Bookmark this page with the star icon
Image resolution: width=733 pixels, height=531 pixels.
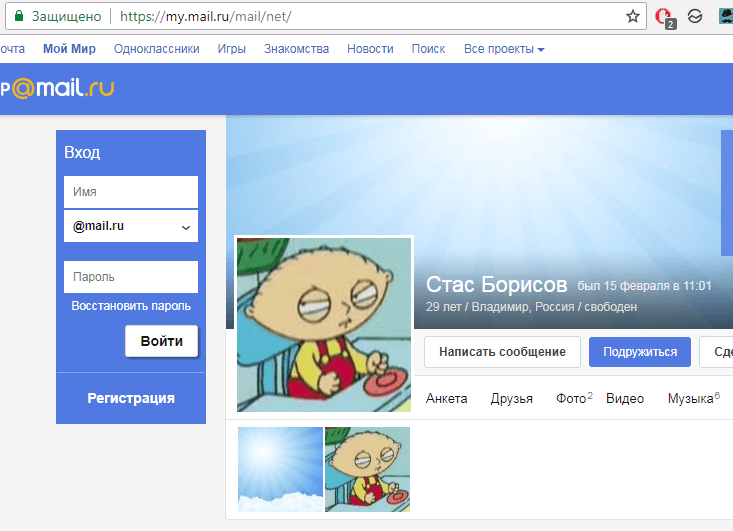click(632, 17)
